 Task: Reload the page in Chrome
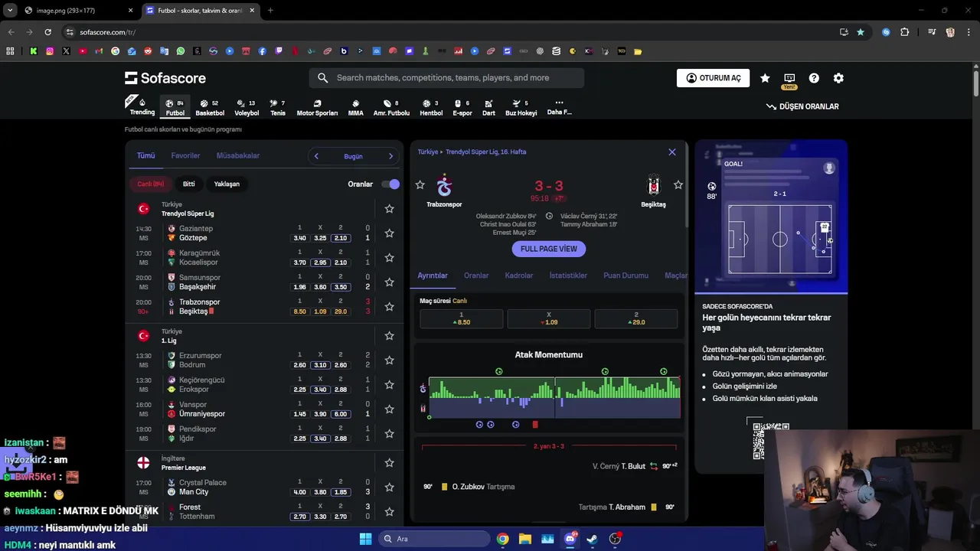coord(47,32)
